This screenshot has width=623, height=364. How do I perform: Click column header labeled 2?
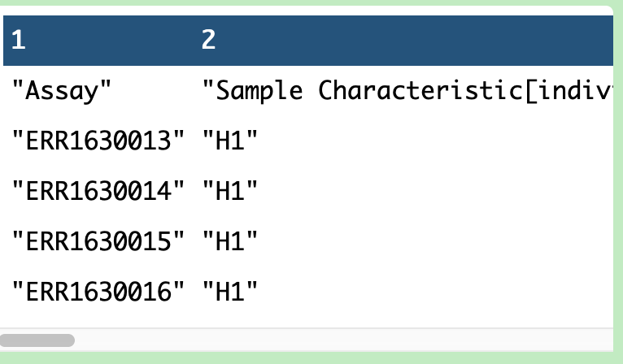coord(208,40)
